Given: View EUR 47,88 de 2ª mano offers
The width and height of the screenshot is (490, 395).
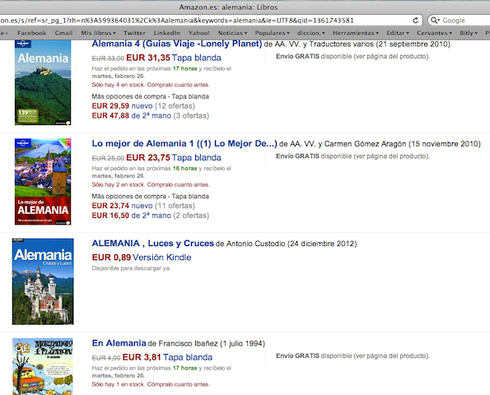Looking at the screenshot, I should [131, 116].
